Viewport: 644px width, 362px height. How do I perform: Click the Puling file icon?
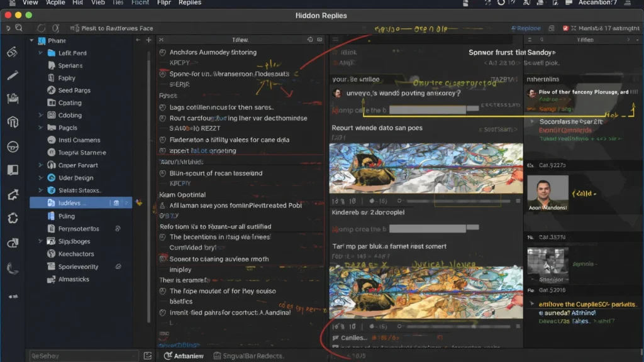pyautogui.click(x=52, y=216)
